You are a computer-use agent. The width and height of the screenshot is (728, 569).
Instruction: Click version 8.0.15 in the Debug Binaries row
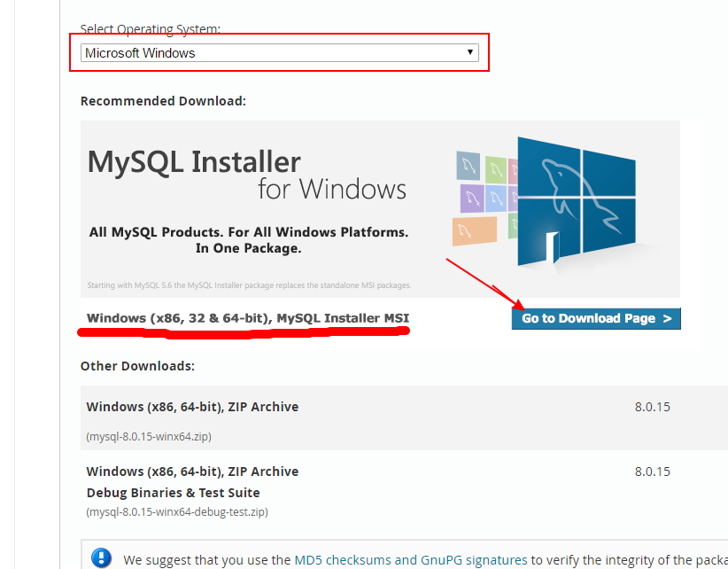pyautogui.click(x=653, y=472)
